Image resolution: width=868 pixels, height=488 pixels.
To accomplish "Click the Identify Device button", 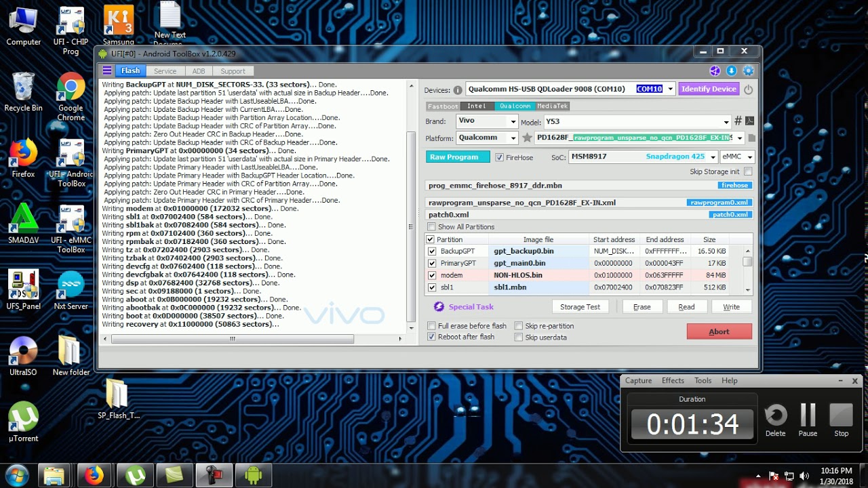I will tap(709, 89).
